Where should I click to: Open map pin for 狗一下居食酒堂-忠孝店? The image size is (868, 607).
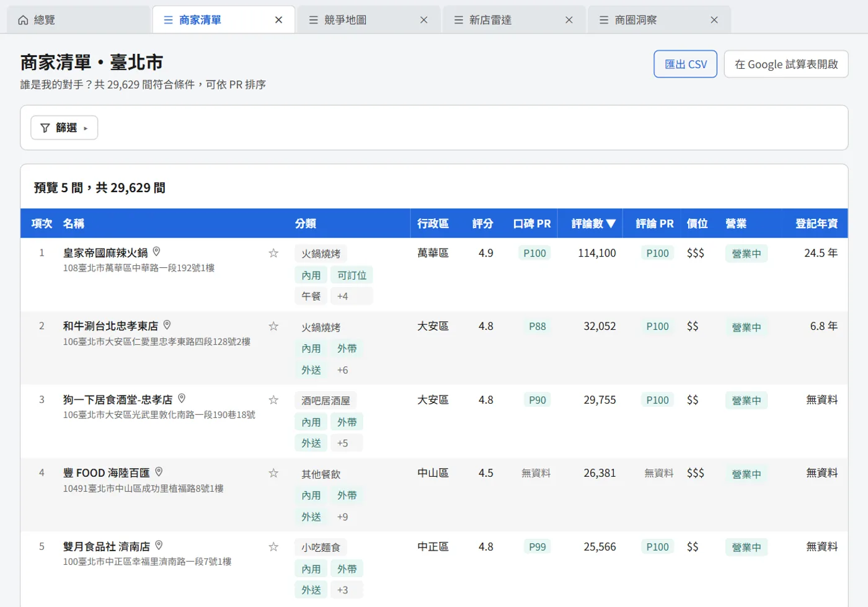tap(182, 399)
